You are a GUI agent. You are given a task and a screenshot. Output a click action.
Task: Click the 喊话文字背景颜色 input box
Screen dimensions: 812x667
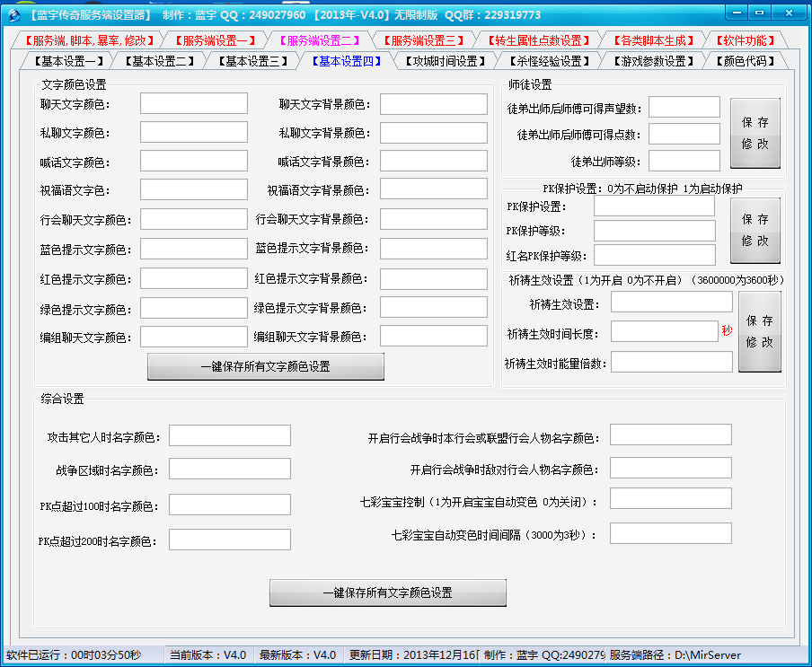[433, 162]
